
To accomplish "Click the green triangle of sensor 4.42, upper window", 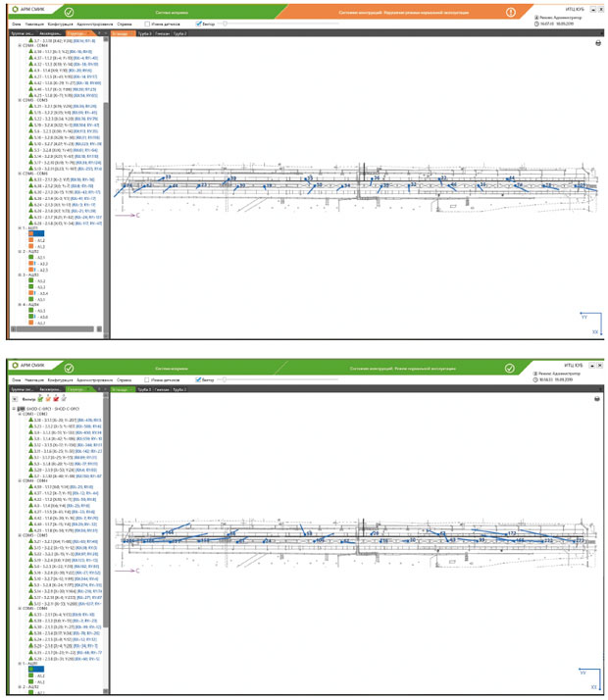I will pyautogui.click(x=31, y=82).
